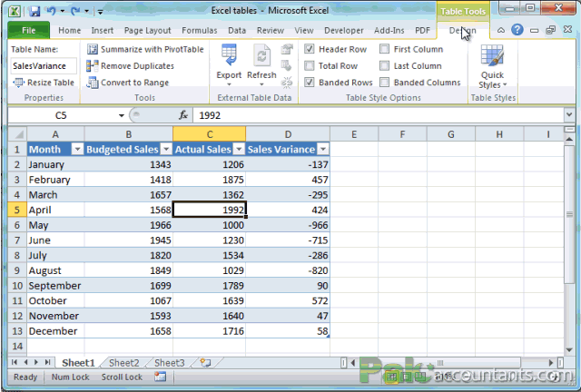Click the macro recording status bar icon
The height and width of the screenshot is (392, 581).
(x=161, y=377)
